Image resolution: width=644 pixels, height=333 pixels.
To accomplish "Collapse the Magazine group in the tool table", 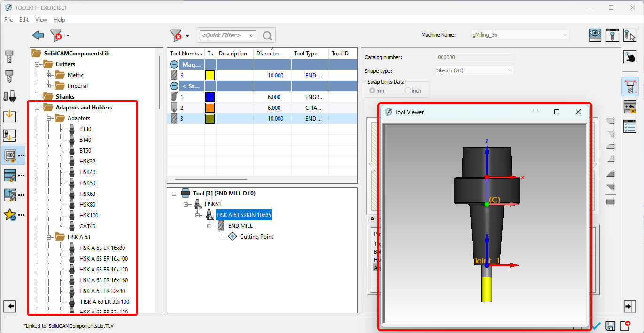I will [174, 64].
